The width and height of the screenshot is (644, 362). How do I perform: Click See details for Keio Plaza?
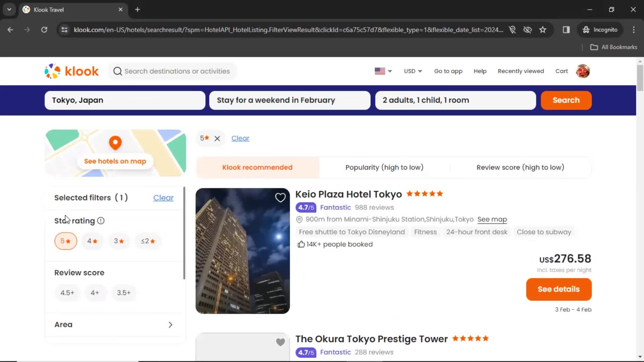tap(558, 289)
